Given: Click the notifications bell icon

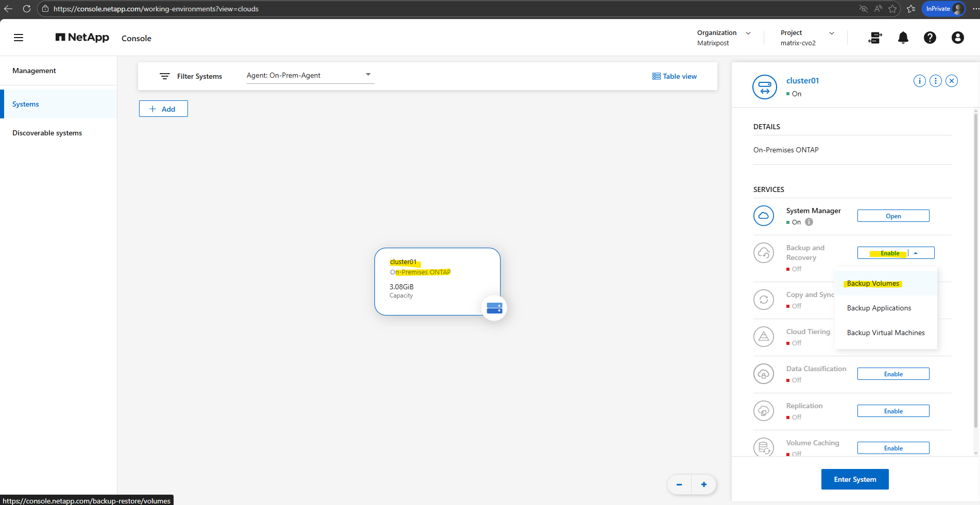Looking at the screenshot, I should click(x=903, y=38).
